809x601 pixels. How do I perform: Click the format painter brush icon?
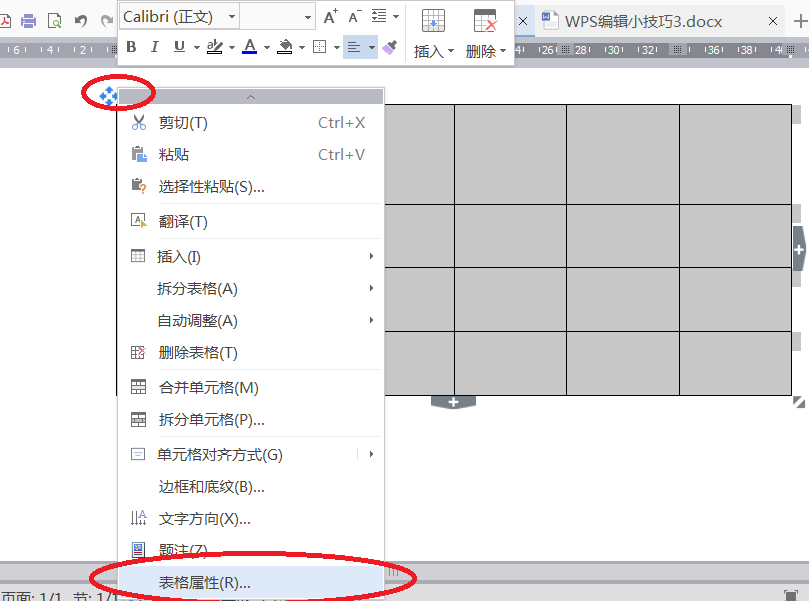click(390, 47)
